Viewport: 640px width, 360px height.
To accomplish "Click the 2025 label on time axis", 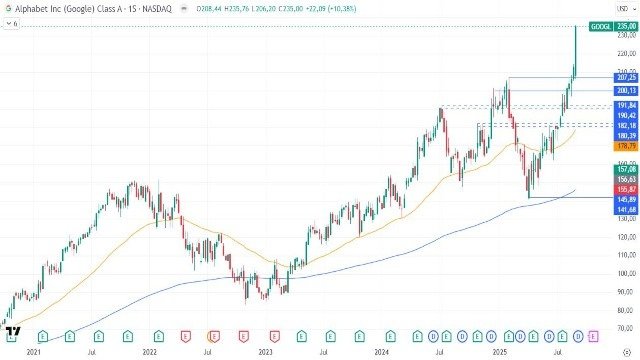I will (x=500, y=352).
